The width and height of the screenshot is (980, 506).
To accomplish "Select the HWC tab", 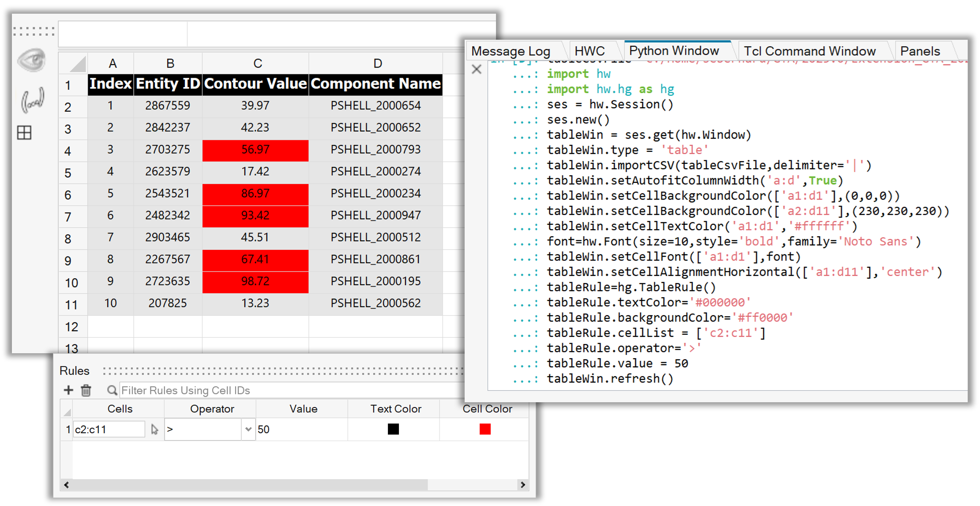I will click(x=590, y=51).
